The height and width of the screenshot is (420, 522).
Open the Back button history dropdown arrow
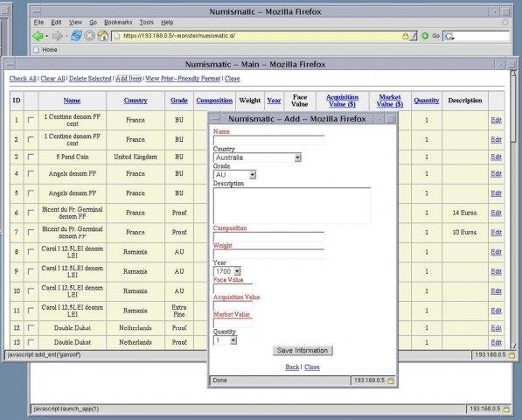pyautogui.click(x=46, y=36)
